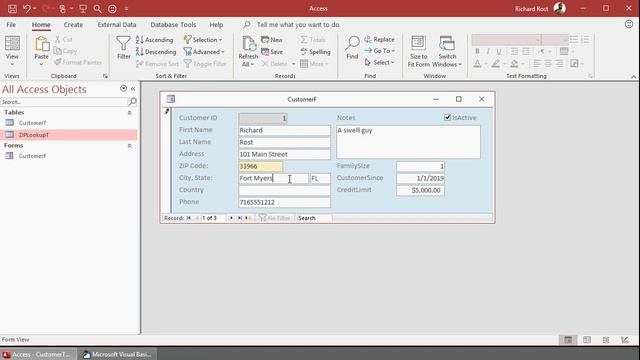Go to next record arrow
Image resolution: width=640 pixels, height=360 pixels.
(x=231, y=218)
